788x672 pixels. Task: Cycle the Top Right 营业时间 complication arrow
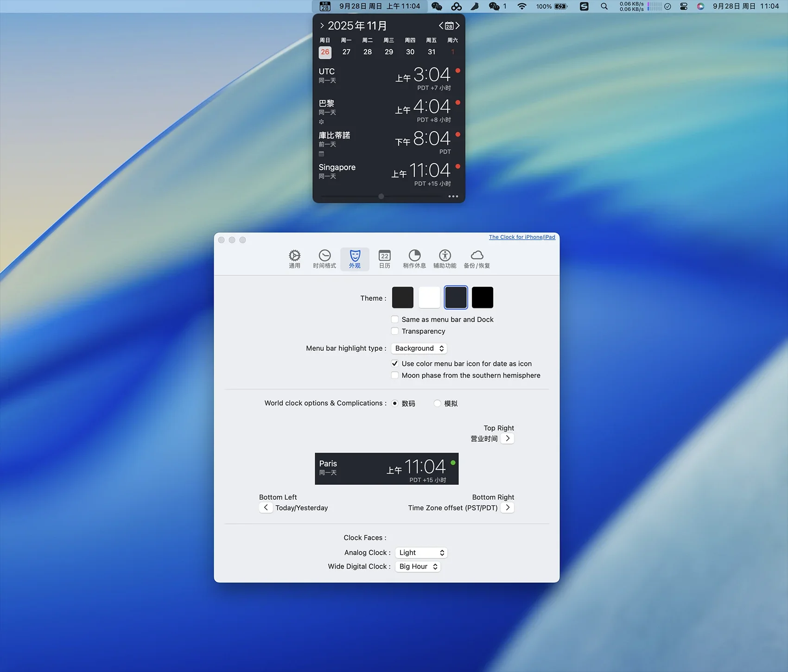tap(508, 438)
